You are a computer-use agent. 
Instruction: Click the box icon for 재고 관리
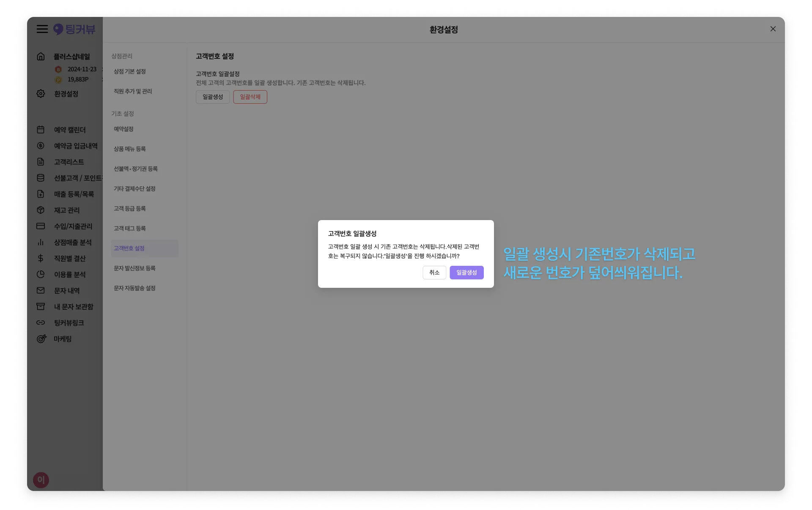(41, 210)
